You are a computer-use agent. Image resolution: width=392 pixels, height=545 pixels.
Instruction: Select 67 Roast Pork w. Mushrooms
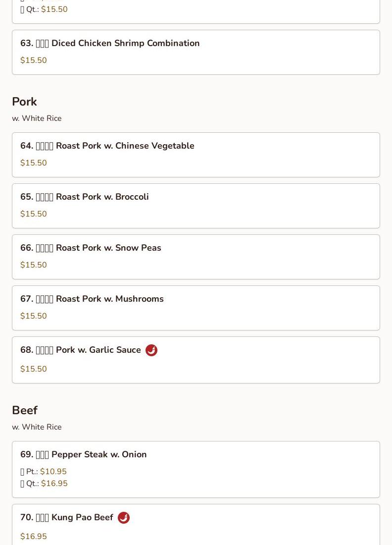coord(196,308)
